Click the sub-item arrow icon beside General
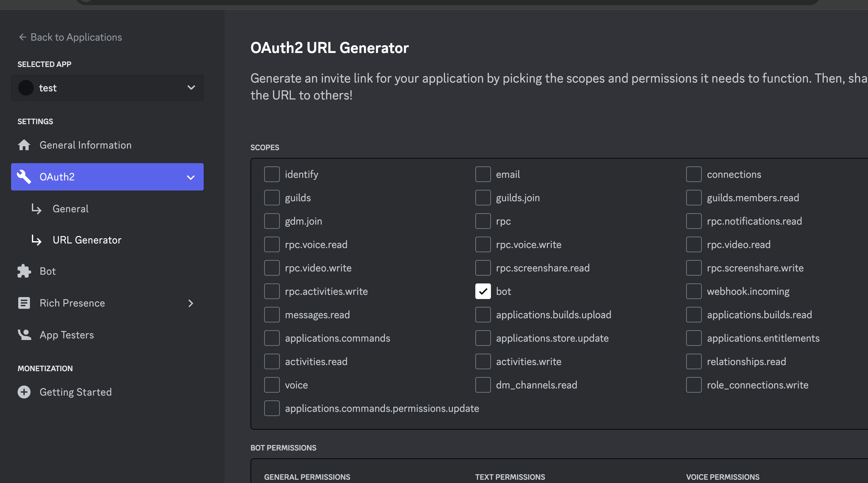868x483 pixels. click(36, 209)
